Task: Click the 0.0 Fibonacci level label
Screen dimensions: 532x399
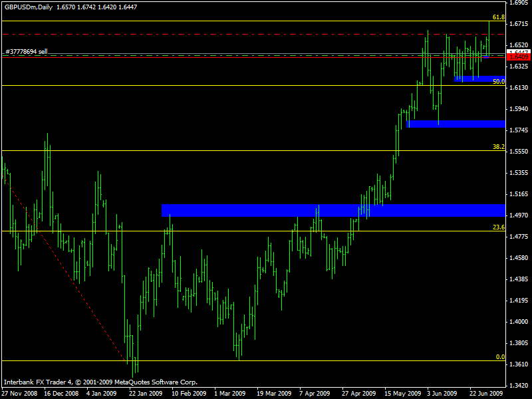Action: (501, 357)
